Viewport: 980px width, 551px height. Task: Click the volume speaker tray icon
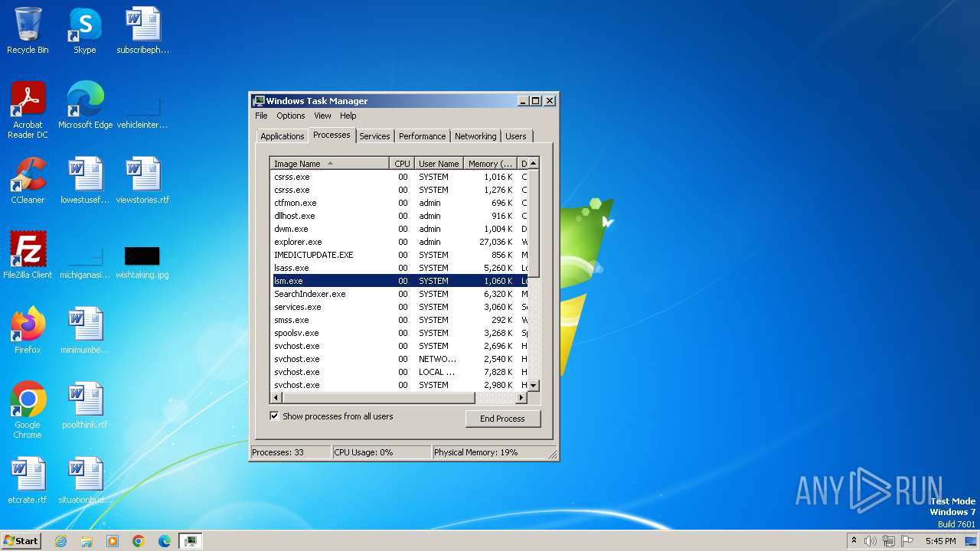tap(871, 541)
